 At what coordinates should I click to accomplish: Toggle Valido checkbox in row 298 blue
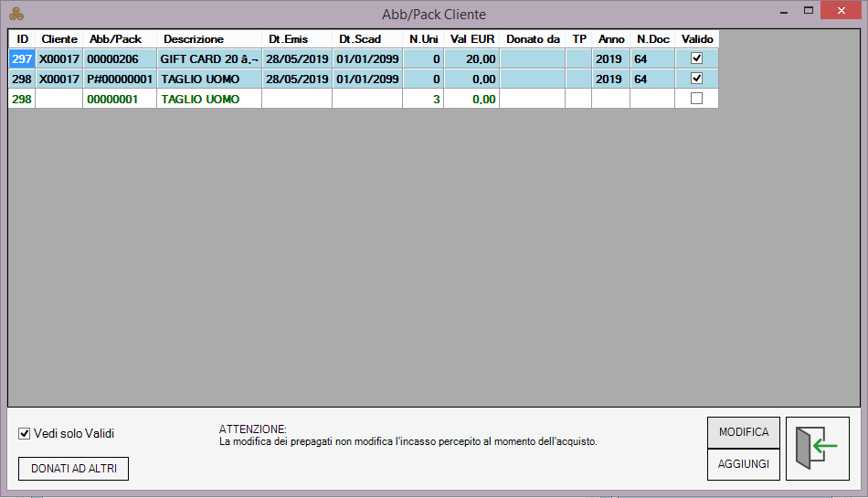click(696, 79)
